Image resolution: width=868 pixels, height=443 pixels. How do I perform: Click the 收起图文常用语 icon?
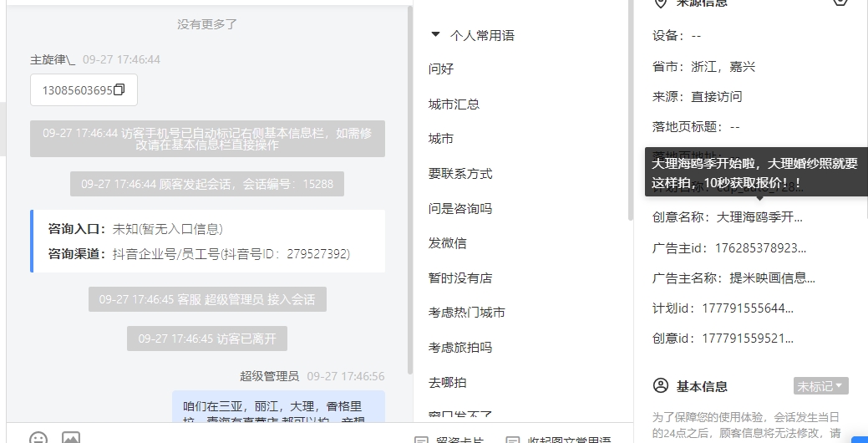tap(513, 440)
